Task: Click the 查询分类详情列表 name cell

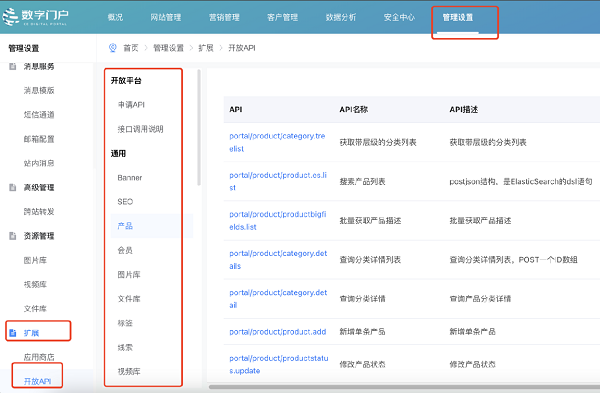Action: 370,259
